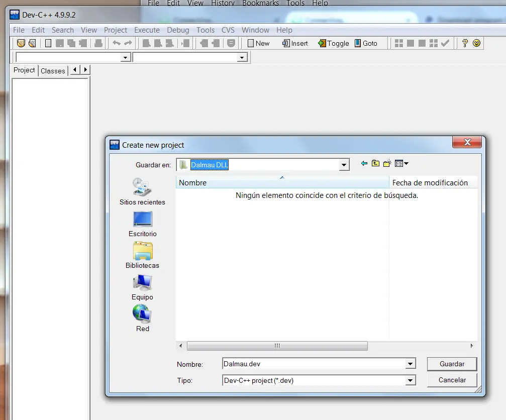Open the Debug menu
506x420 pixels.
pyautogui.click(x=178, y=30)
